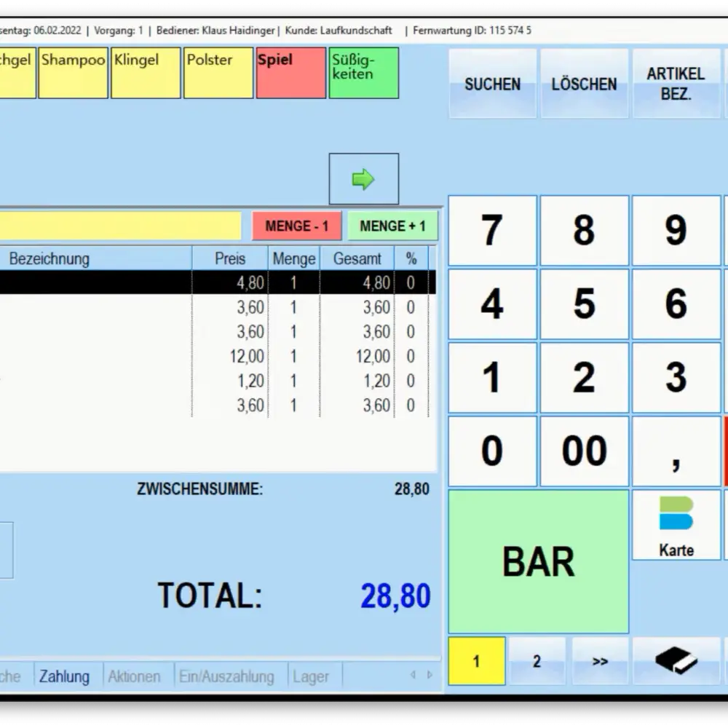Select the green Süßigkeiten category
The width and height of the screenshot is (728, 728).
[x=363, y=73]
